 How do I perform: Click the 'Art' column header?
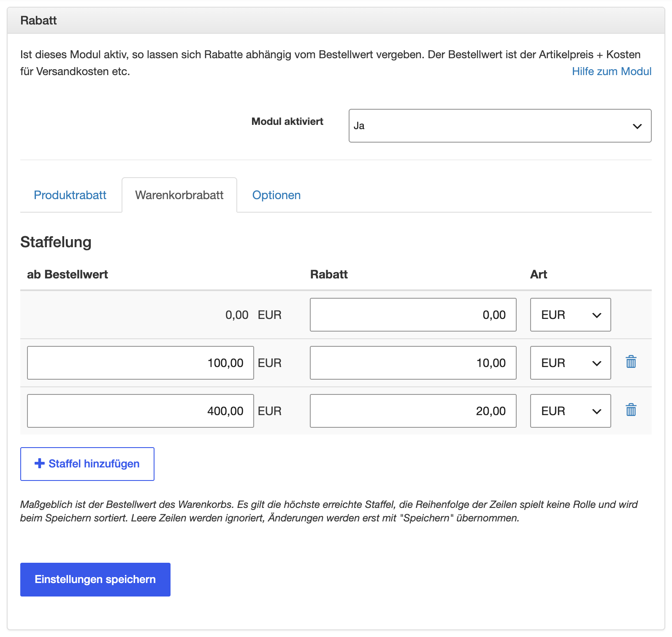pos(539,274)
